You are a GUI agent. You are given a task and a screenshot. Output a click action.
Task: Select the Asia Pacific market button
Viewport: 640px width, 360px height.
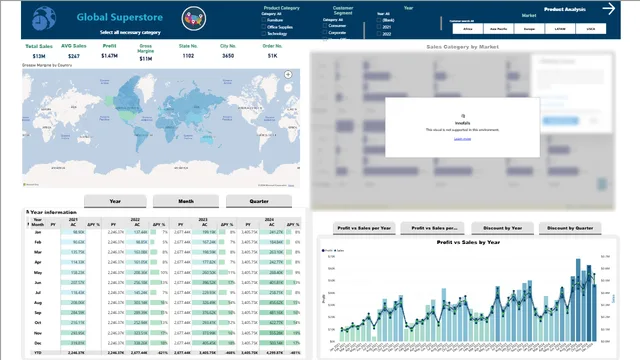click(x=498, y=29)
